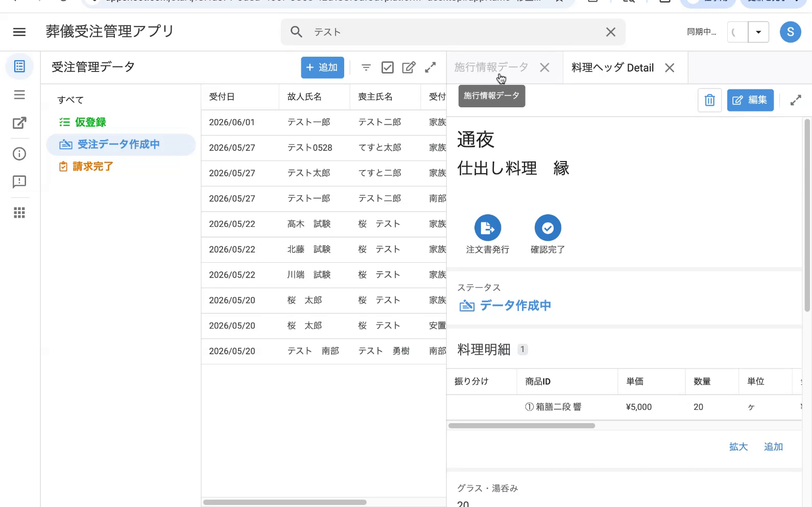Click the 追加 add button
The image size is (812, 507).
(322, 67)
